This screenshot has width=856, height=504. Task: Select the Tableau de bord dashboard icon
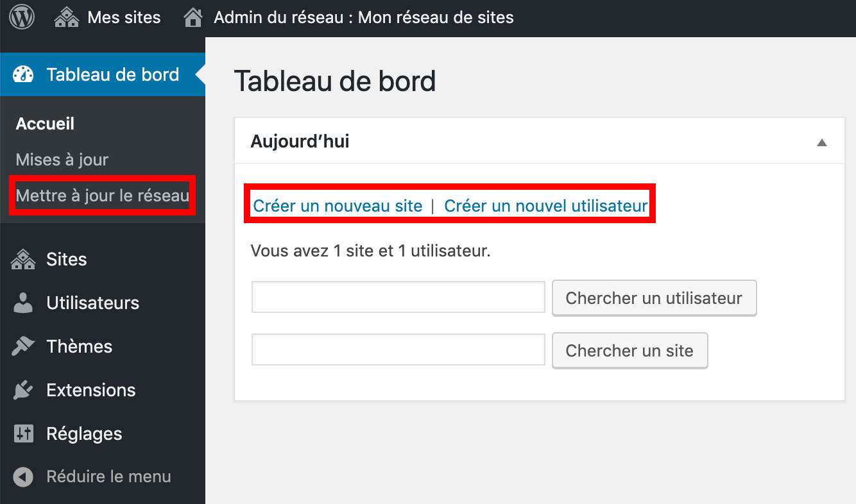pyautogui.click(x=23, y=74)
